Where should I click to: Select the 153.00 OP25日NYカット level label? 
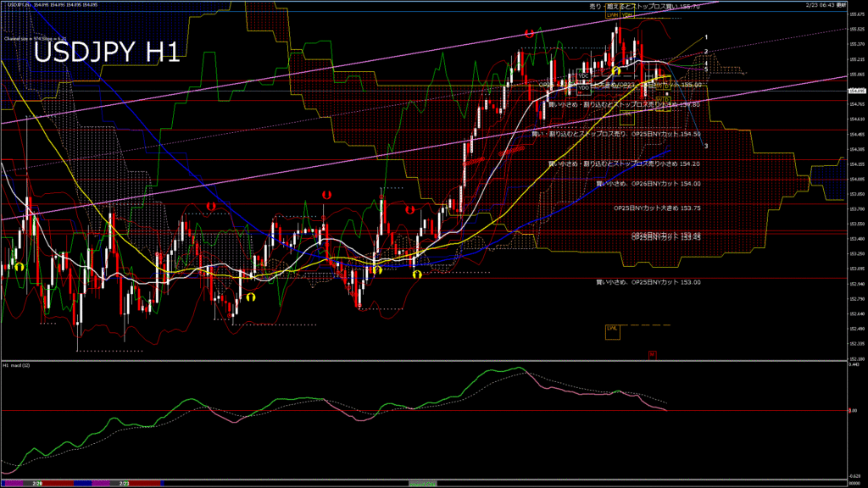(x=648, y=282)
